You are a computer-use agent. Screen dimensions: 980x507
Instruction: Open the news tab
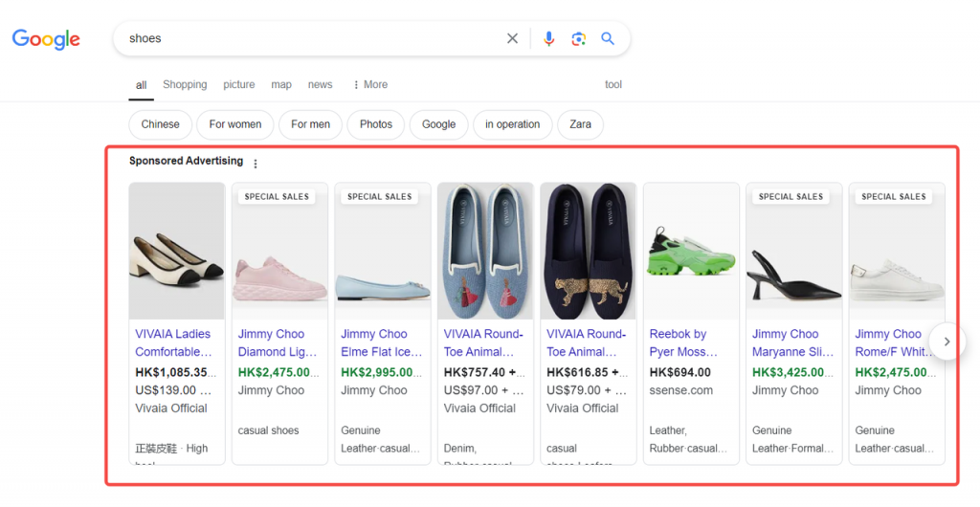click(x=320, y=84)
